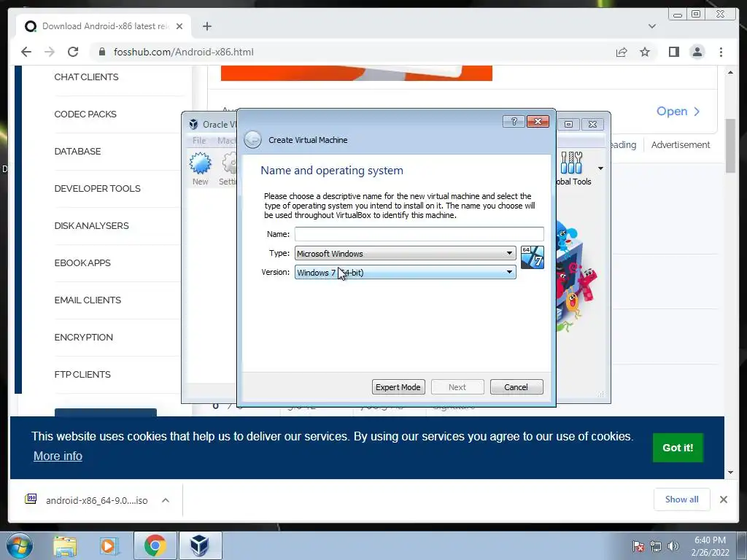Viewport: 747px width, 560px height.
Task: Switch to VirtualBox in the taskbar
Action: tap(200, 545)
